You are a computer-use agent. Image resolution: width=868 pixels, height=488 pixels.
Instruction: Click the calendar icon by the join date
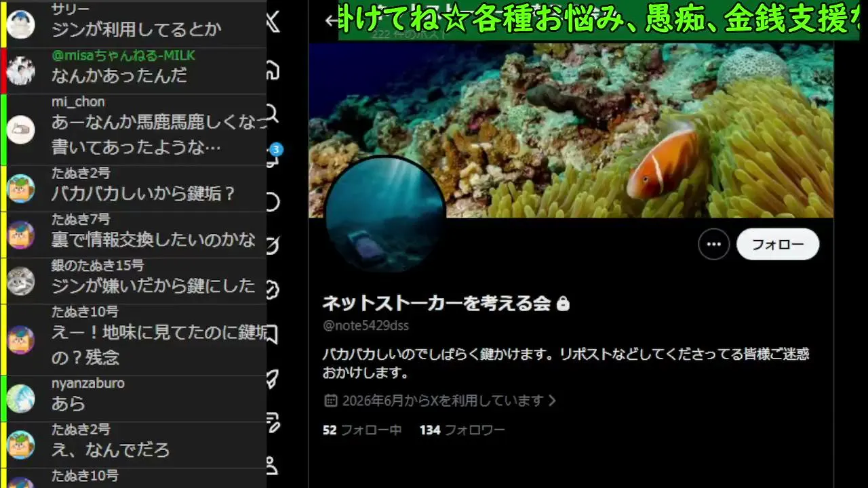point(330,401)
